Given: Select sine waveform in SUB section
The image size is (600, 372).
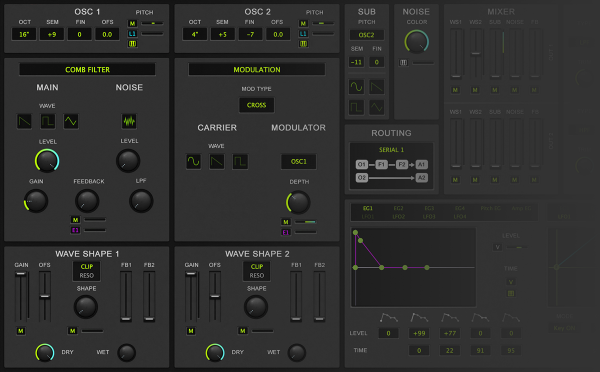Looking at the screenshot, I should point(356,87).
